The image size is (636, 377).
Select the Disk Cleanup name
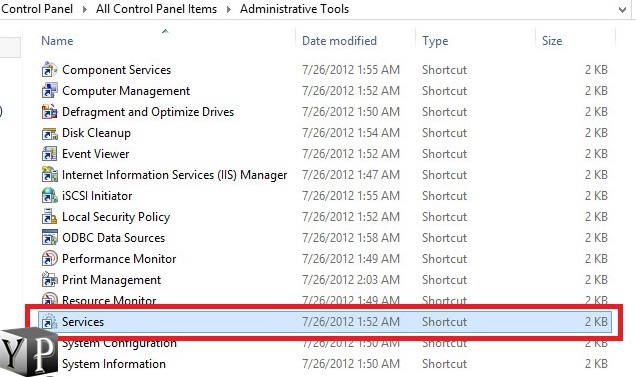96,133
